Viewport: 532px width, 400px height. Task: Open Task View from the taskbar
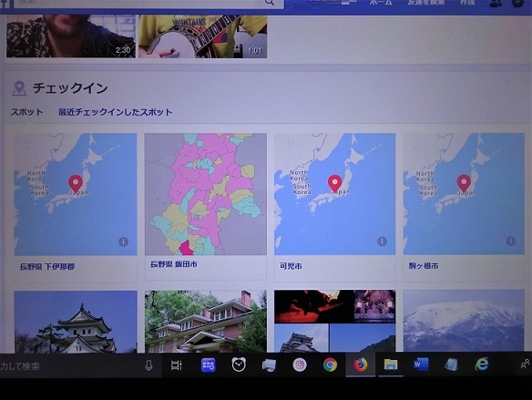(x=177, y=365)
